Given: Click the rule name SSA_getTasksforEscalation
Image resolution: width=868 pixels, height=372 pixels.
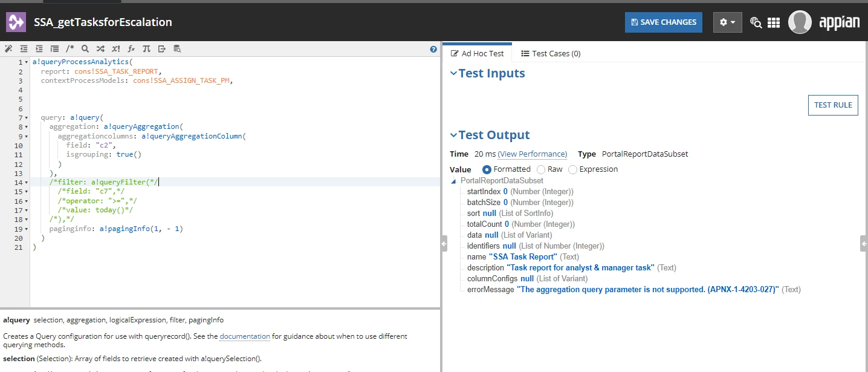Looking at the screenshot, I should (x=103, y=22).
